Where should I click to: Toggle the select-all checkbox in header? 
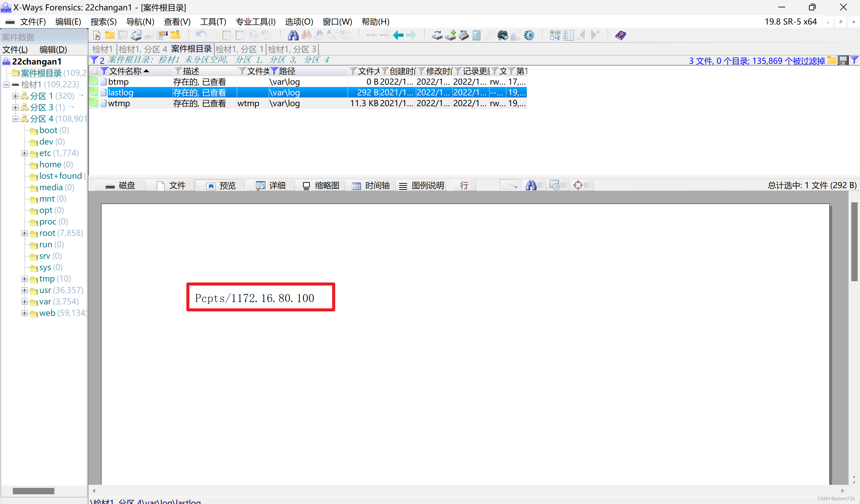pos(94,71)
